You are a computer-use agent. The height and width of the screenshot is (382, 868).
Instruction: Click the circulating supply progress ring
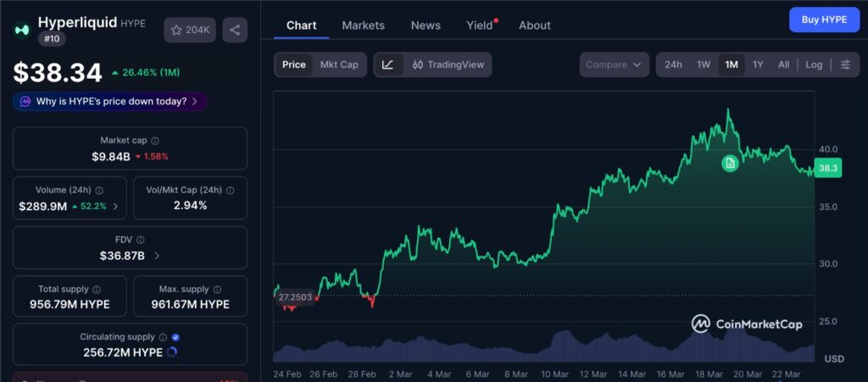171,352
